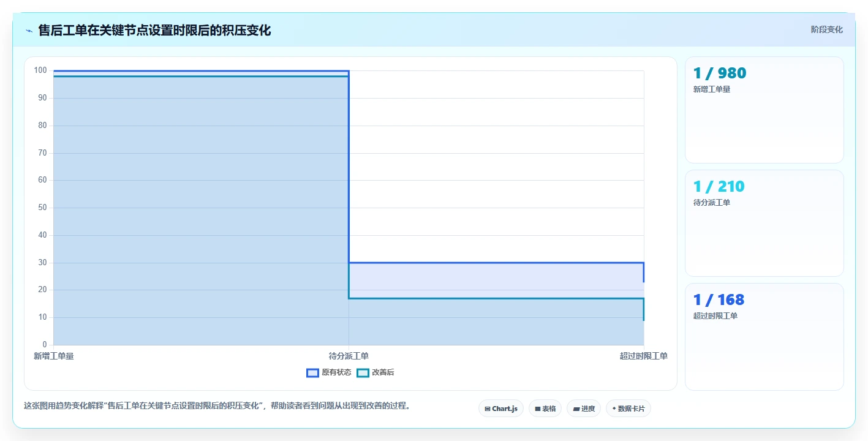Click the y-axis value 70
Image resolution: width=868 pixels, height=441 pixels.
pyautogui.click(x=42, y=153)
